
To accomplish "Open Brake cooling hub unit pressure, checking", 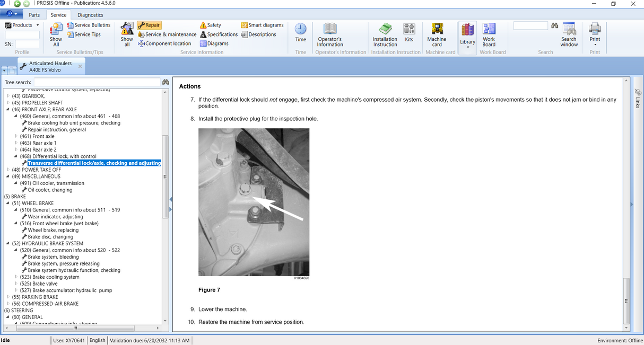I will click(x=74, y=123).
